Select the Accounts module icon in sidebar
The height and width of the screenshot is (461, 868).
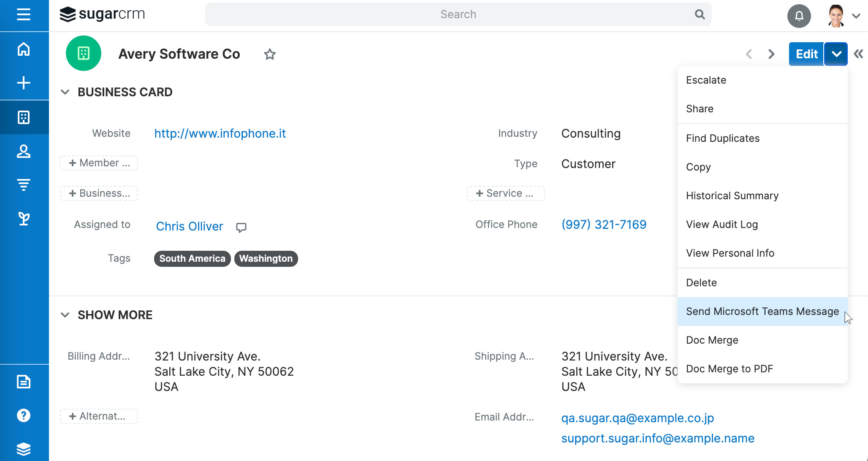point(24,117)
